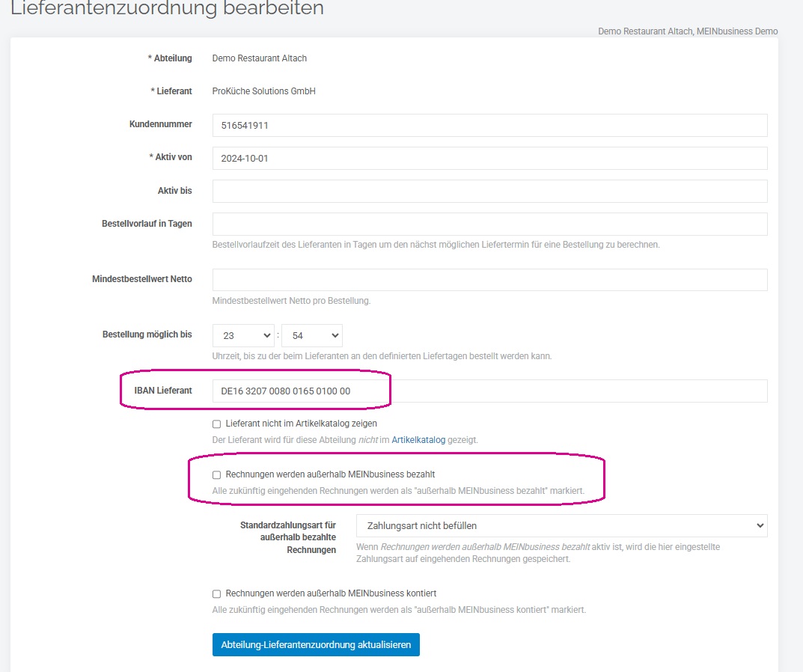This screenshot has height=672, width=803.
Task: Click the Lieferant nicht im Artikelkatalog zeigen label
Action: [301, 424]
